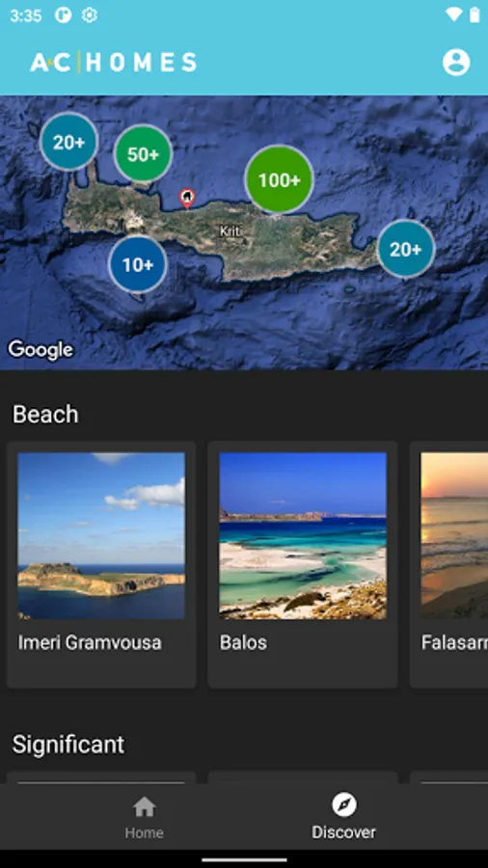Select the Discover tab label

point(343,832)
